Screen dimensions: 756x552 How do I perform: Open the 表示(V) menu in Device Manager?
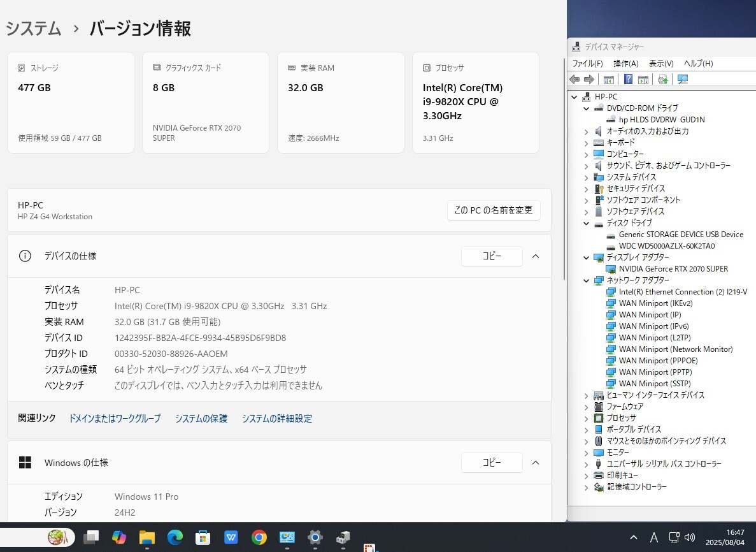click(x=661, y=64)
